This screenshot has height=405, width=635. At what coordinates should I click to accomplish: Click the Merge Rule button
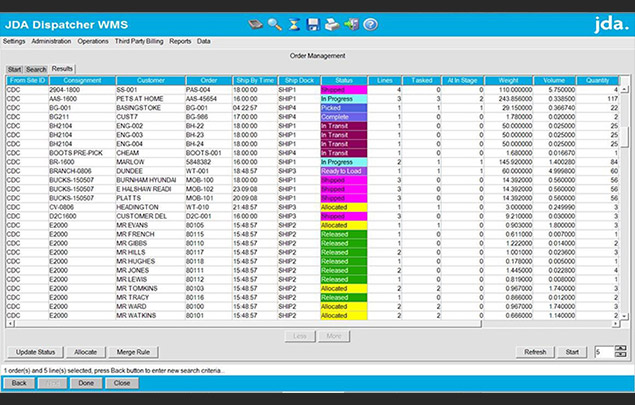pyautogui.click(x=133, y=352)
